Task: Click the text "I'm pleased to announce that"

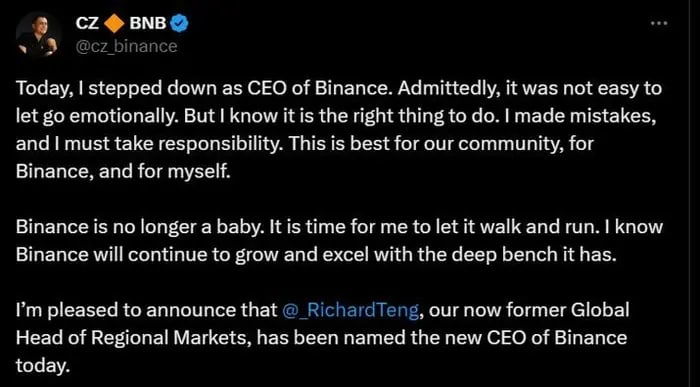Action: click(x=147, y=311)
